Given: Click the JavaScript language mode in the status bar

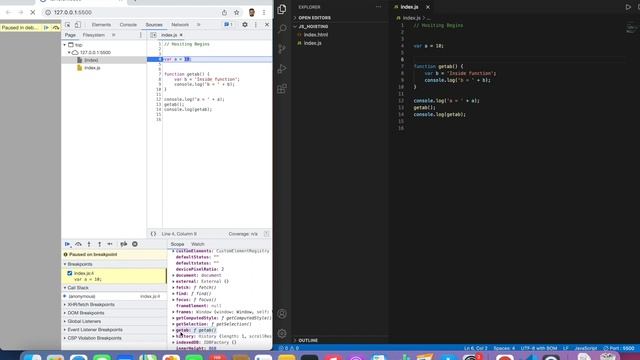Looking at the screenshot, I should [586, 348].
